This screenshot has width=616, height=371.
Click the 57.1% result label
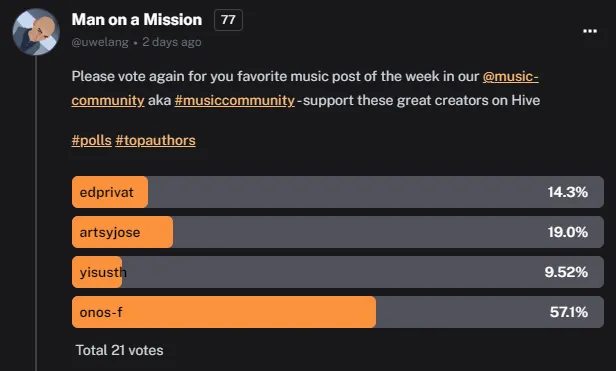(569, 312)
